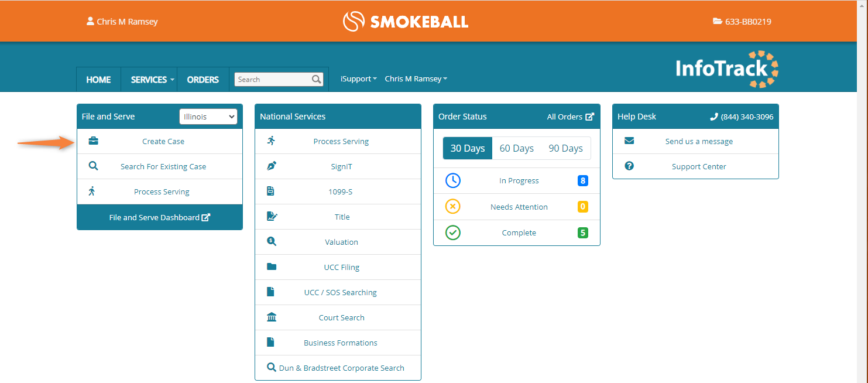Click the Smokeball logo
Viewport: 868px width, 383px height.
tap(405, 22)
